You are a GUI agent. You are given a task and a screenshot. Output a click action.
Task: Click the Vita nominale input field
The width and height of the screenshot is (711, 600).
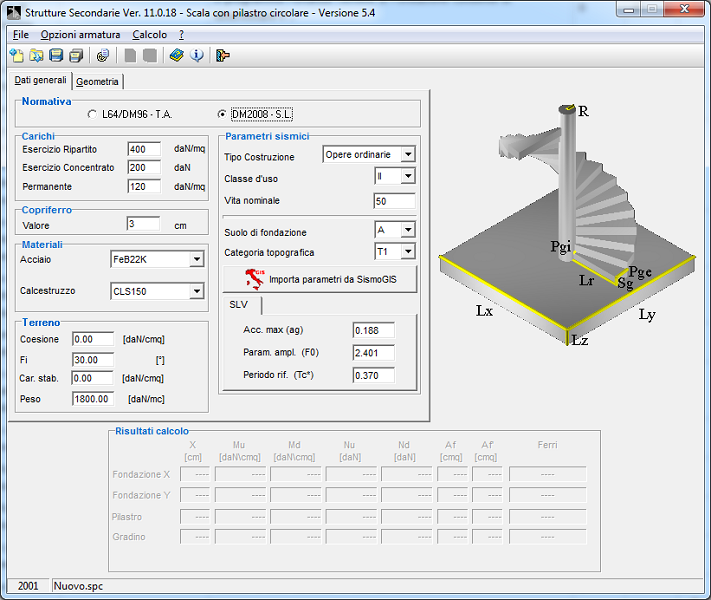pyautogui.click(x=394, y=201)
